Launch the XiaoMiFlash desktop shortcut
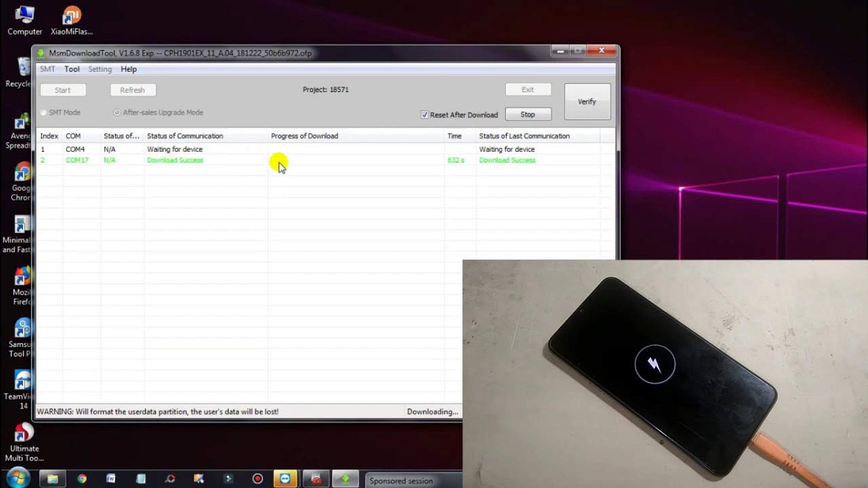Screen dimensions: 868x488 pyautogui.click(x=71, y=20)
